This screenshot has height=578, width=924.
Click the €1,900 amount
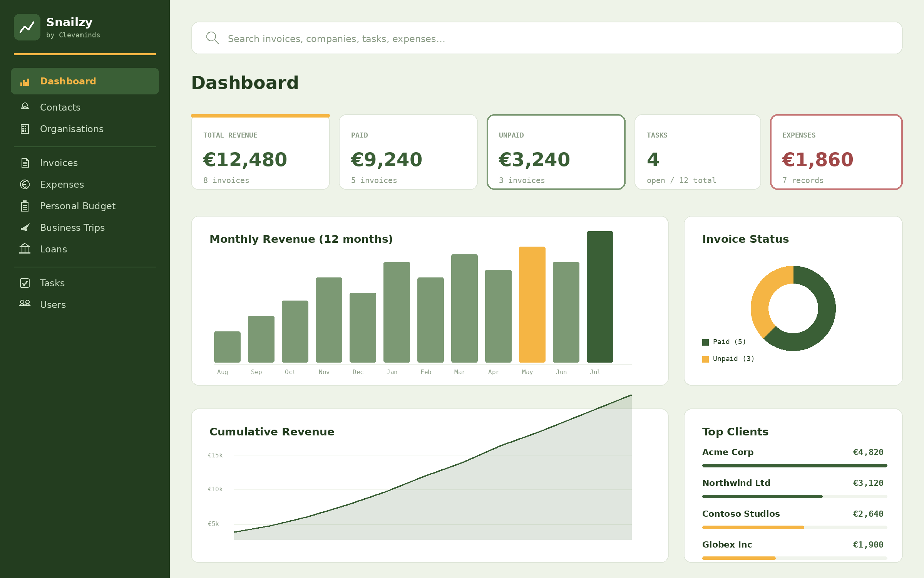pyautogui.click(x=868, y=545)
